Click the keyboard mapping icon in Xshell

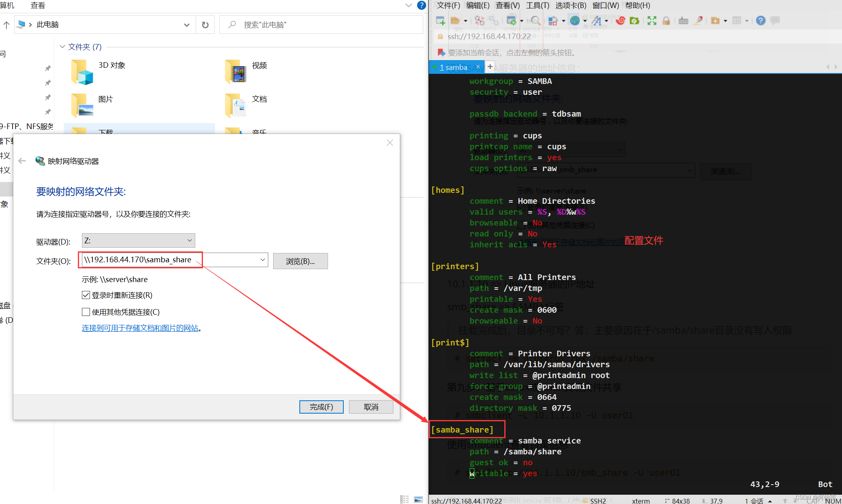click(683, 21)
